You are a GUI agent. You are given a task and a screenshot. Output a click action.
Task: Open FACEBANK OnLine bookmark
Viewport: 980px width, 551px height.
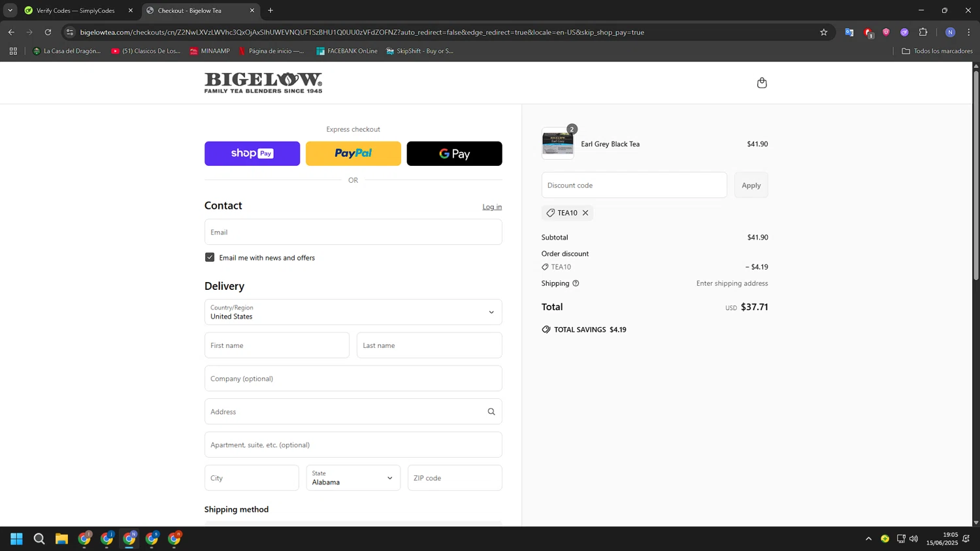347,51
